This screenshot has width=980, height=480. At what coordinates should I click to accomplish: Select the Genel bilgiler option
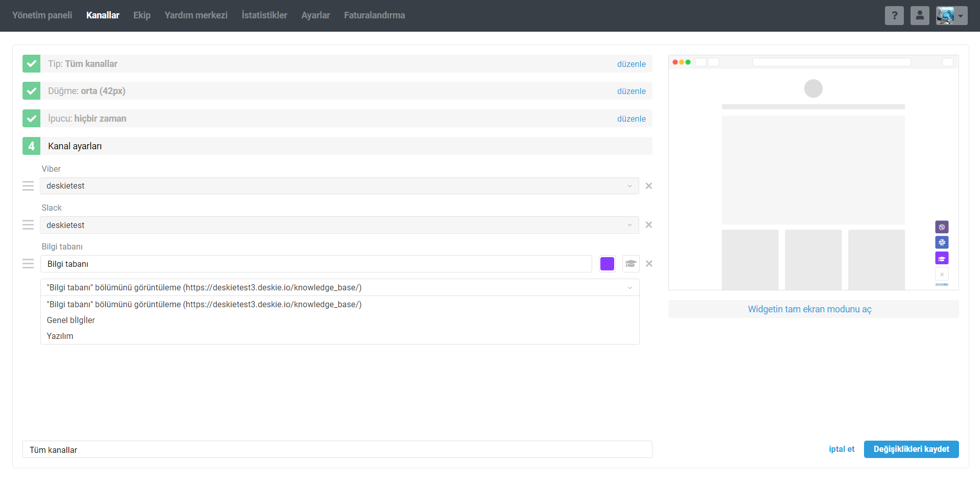point(339,321)
